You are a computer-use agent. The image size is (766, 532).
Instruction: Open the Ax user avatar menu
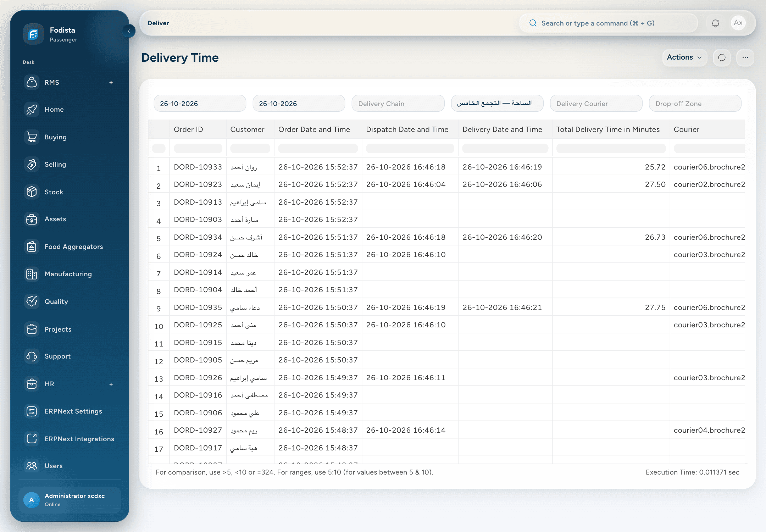point(738,23)
